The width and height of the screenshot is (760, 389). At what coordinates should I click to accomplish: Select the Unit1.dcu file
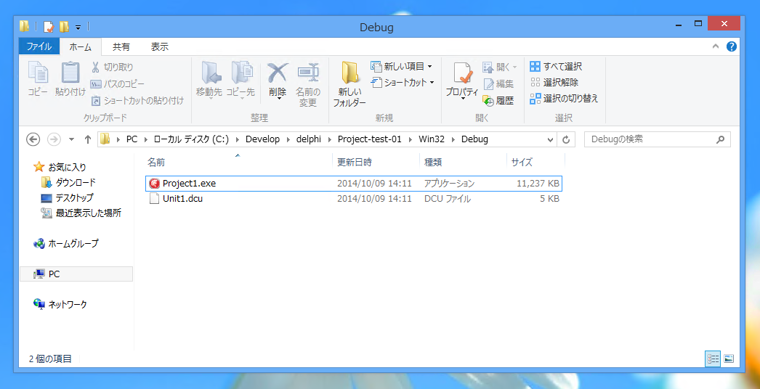tap(353, 199)
